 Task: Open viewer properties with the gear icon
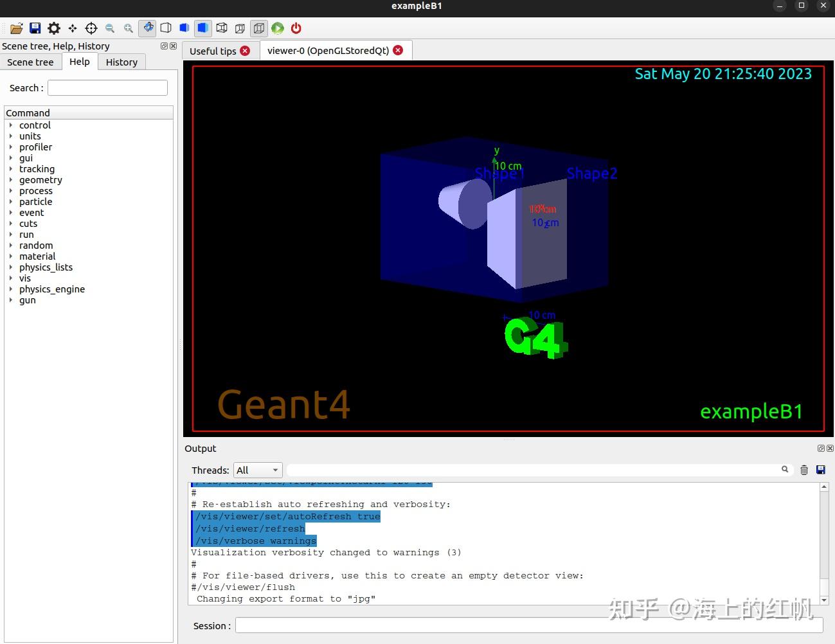[54, 28]
